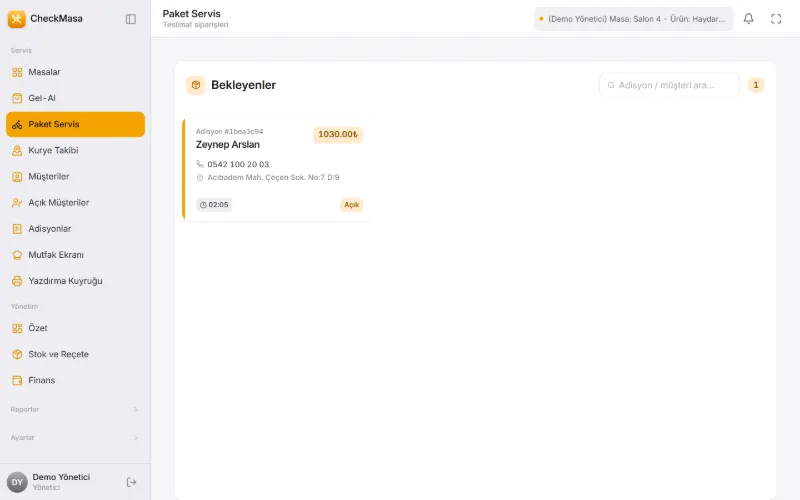Viewport: 800px width, 500px height.
Task: Open notifications bell
Action: pyautogui.click(x=748, y=19)
